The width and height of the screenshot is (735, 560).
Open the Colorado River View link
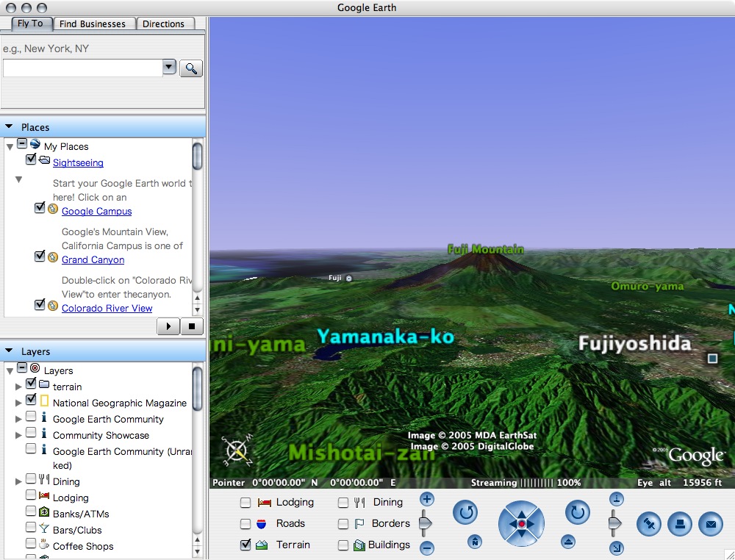coord(107,309)
